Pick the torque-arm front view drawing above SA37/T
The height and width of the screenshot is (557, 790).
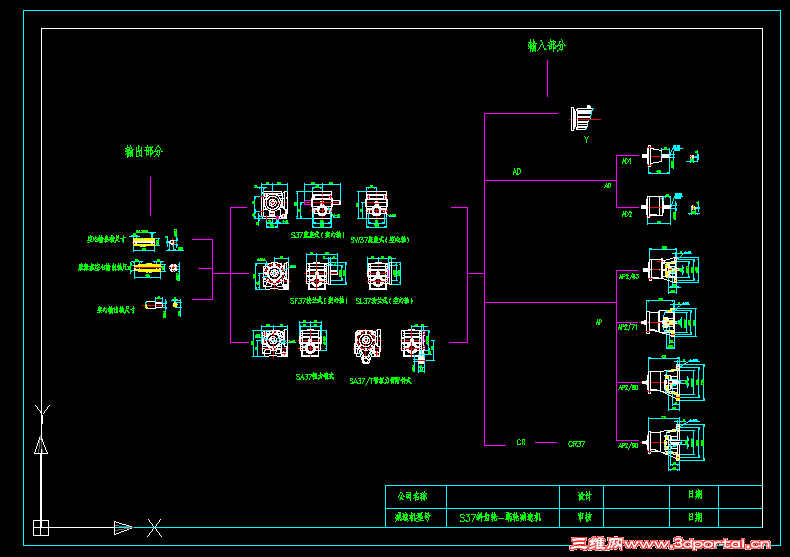[368, 345]
